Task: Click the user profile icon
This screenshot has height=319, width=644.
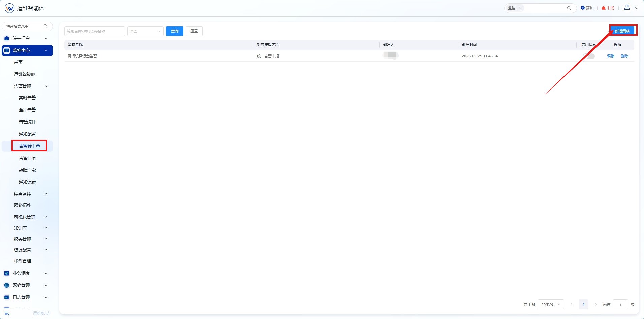Action: point(627,7)
